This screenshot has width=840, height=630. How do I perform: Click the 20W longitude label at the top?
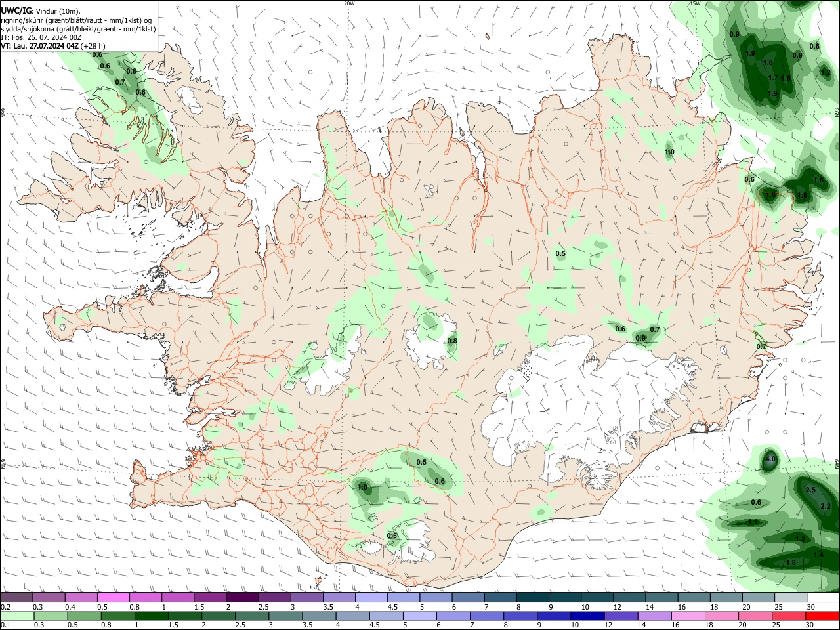349,3
